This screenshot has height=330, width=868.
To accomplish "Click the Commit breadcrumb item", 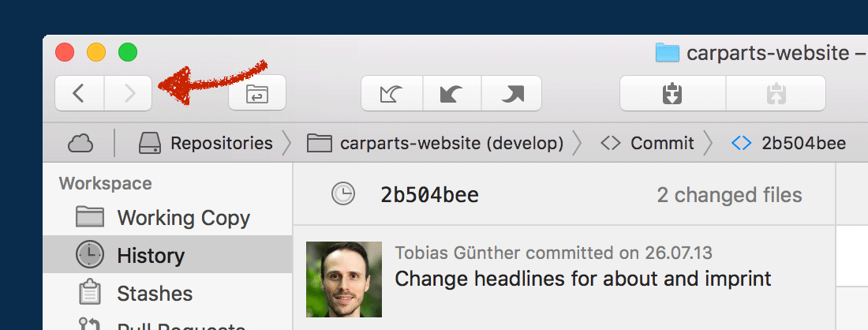I will [x=648, y=143].
